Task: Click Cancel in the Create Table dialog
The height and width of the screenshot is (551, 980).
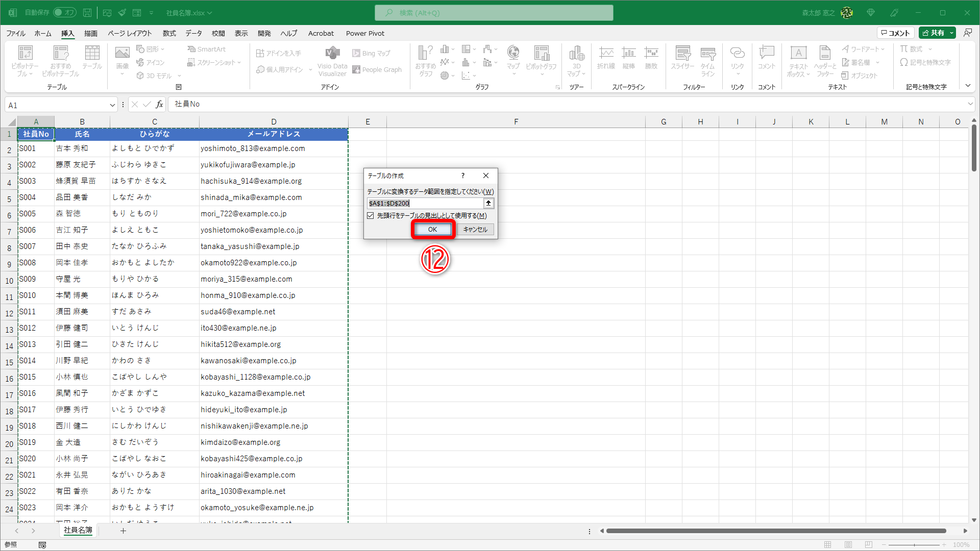Action: click(x=475, y=230)
